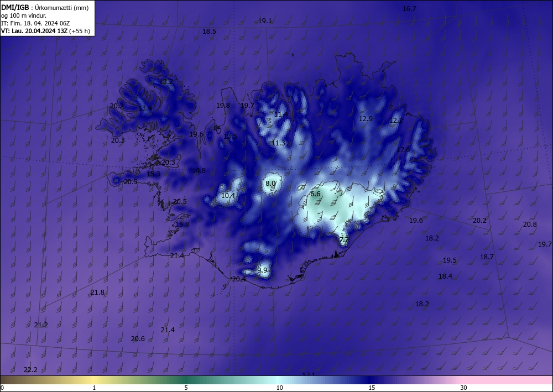Click the 21.2 value label
This screenshot has width=553, height=392.
tap(41, 325)
